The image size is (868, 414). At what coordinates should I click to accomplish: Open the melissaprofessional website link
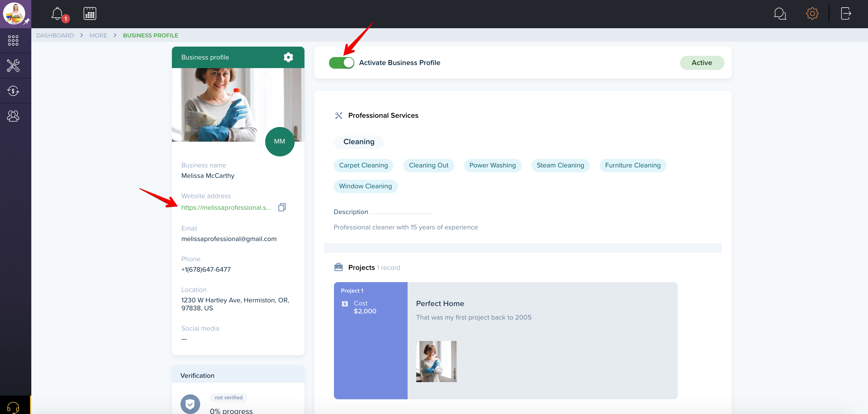[226, 207]
